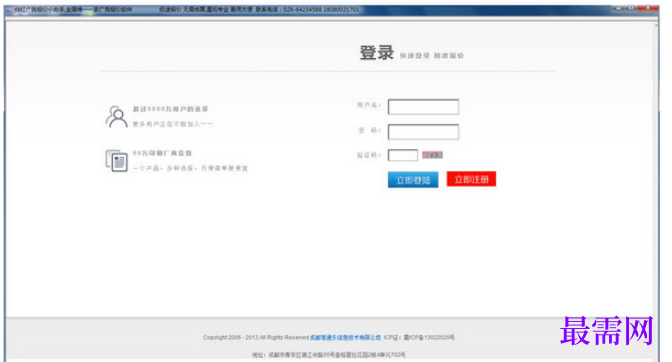
Task: Click the 超过5000万用户的选择 text
Action: (x=170, y=109)
